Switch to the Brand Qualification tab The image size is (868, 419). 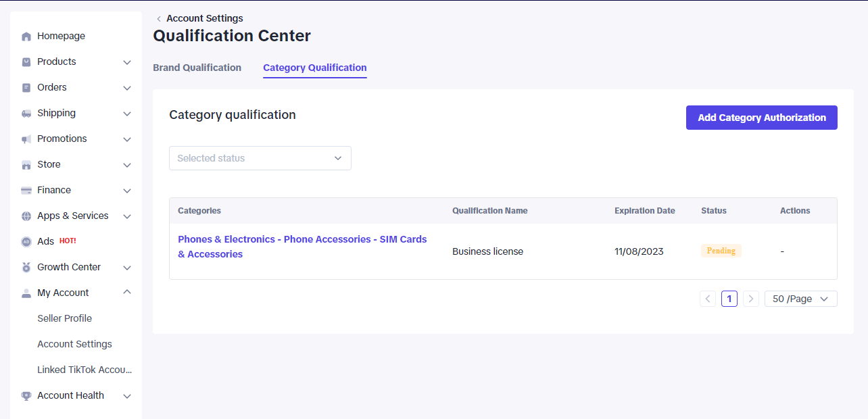click(197, 68)
